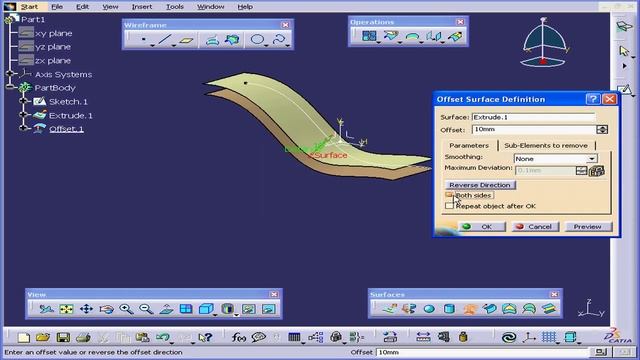
Task: Select the Line tool in Wireframe toolbar
Action: (164, 40)
